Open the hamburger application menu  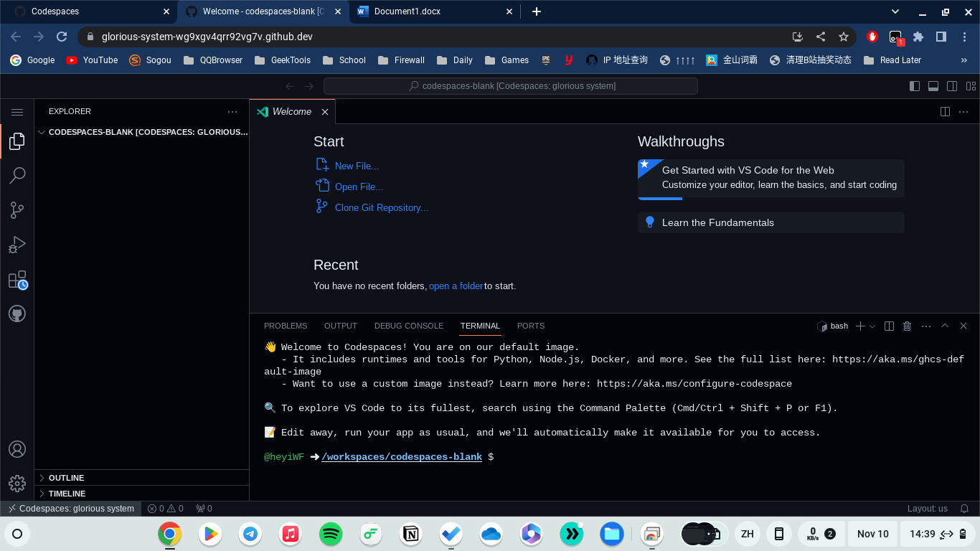[17, 112]
